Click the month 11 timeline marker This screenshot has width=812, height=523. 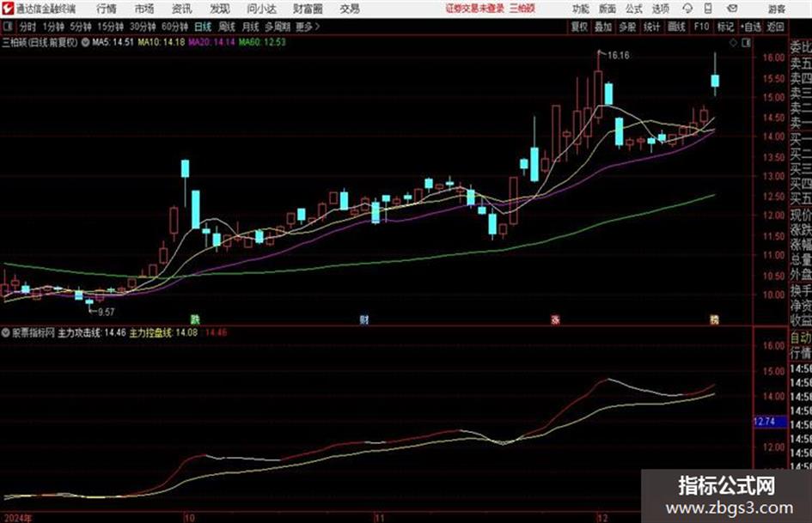point(380,518)
